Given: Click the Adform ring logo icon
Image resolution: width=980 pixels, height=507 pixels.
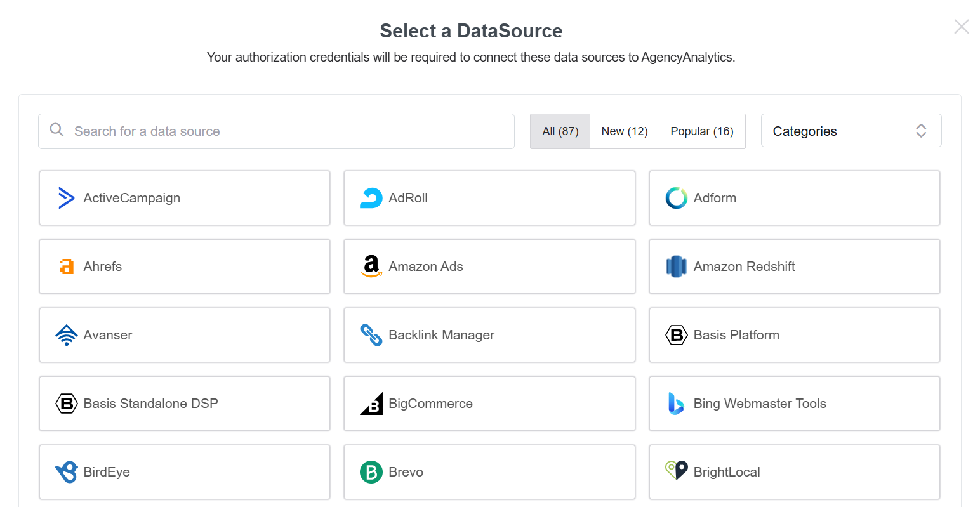Looking at the screenshot, I should (x=676, y=198).
